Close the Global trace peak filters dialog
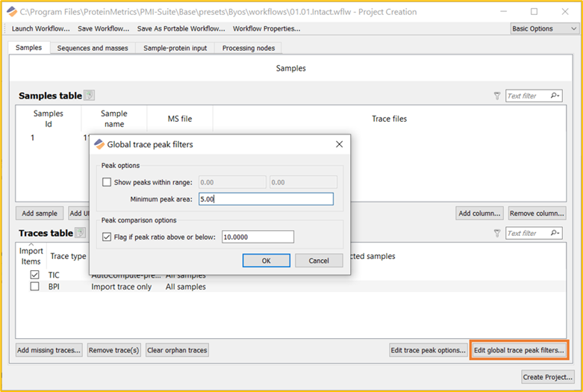The image size is (583, 392). (339, 144)
